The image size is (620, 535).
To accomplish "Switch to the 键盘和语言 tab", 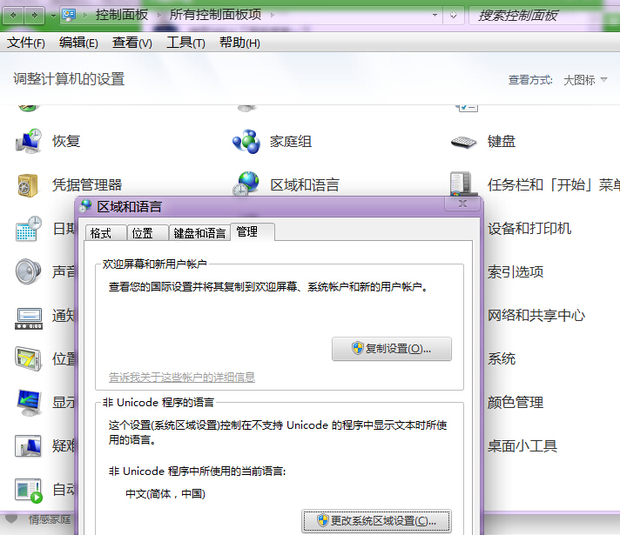I will click(200, 233).
